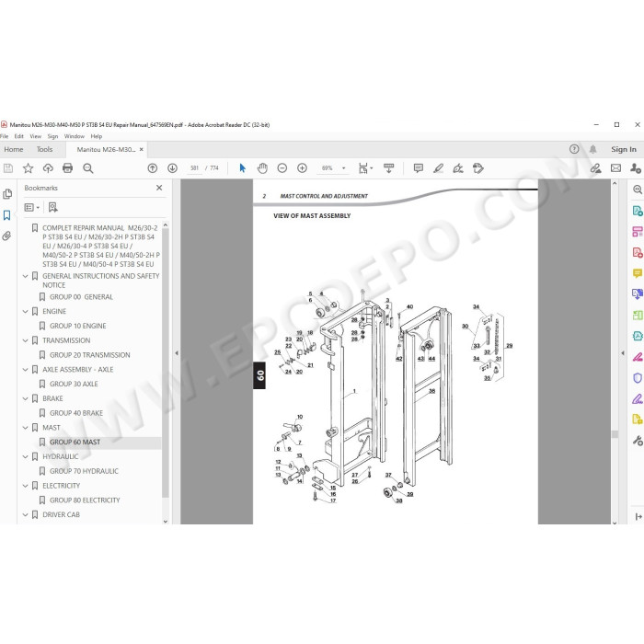
Task: Click the document vertical scrollbar thumb
Action: [x=615, y=434]
